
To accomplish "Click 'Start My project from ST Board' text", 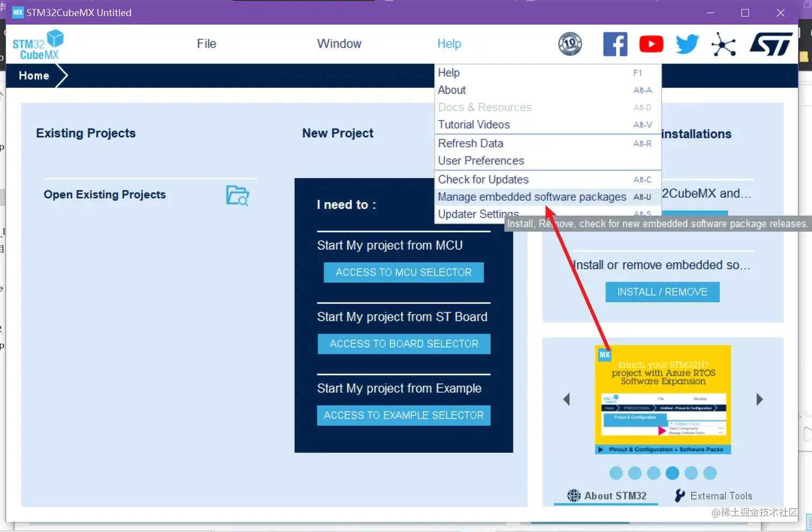I will [402, 317].
